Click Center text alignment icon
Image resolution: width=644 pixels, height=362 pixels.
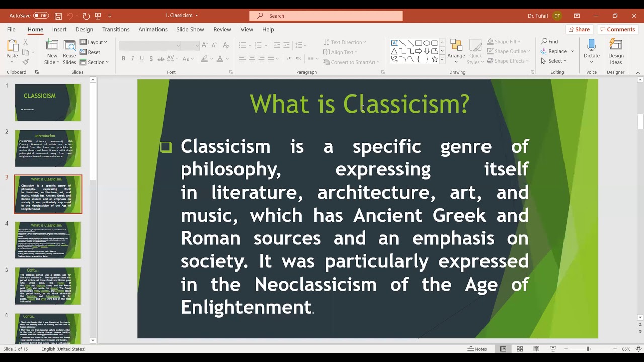point(252,59)
